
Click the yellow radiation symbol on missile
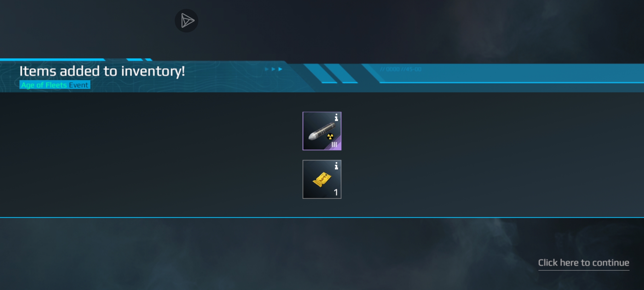click(330, 137)
